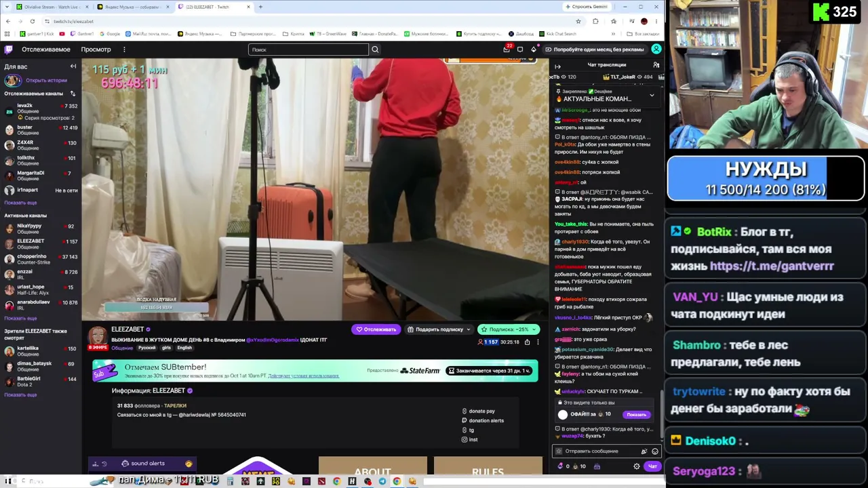Show more followed channels

[x=20, y=203]
